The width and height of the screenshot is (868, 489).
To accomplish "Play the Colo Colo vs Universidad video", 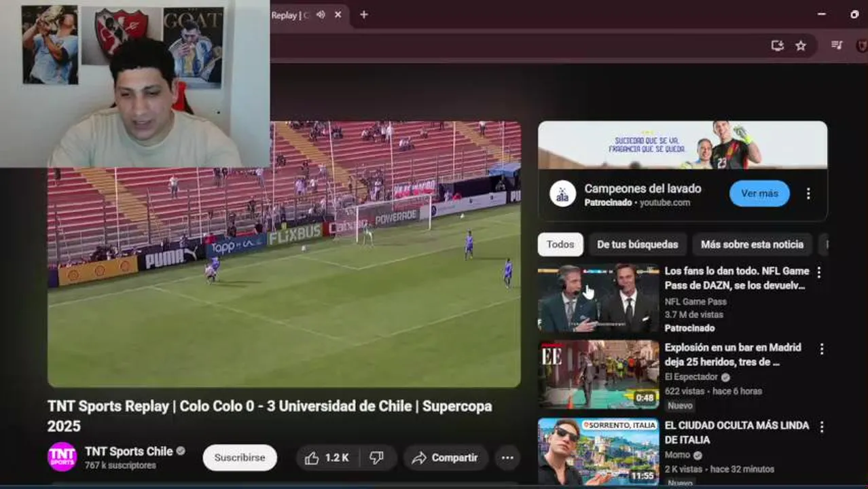I will [284, 254].
